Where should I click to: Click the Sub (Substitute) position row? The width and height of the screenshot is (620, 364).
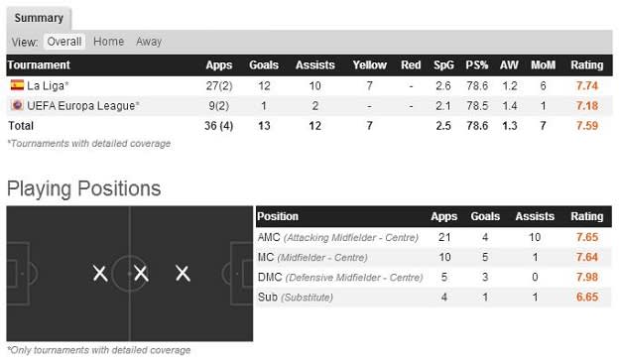pos(434,297)
